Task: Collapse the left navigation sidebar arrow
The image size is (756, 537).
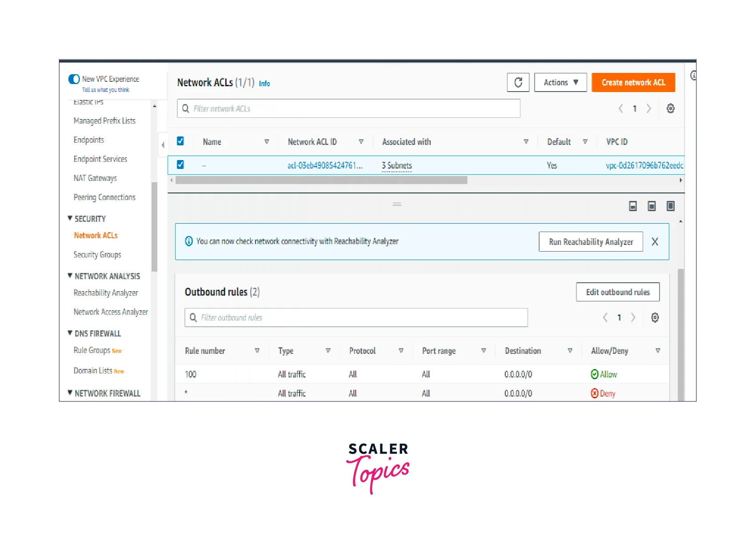Action: (163, 145)
